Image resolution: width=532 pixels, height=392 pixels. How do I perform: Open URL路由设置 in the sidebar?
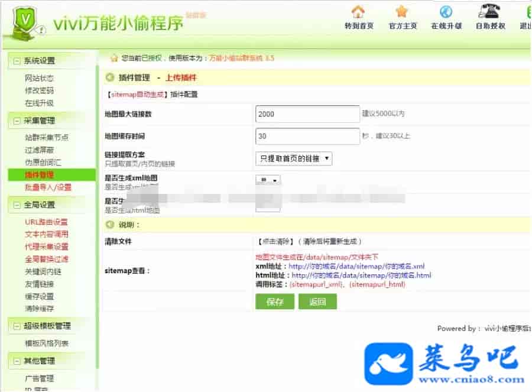(x=46, y=222)
